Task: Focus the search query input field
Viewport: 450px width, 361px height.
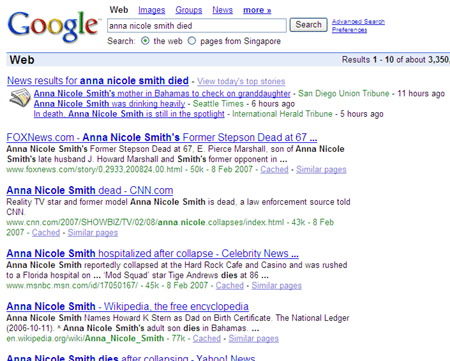Action: [x=197, y=26]
